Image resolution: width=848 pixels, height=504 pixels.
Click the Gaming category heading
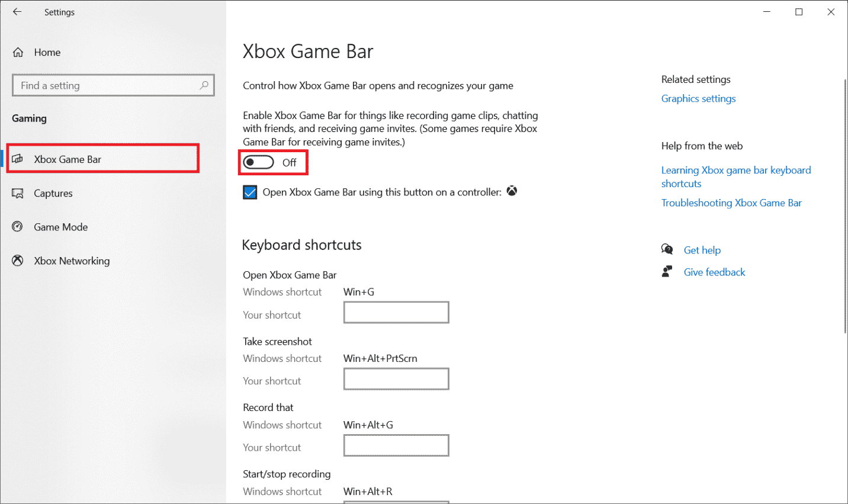pyautogui.click(x=29, y=118)
